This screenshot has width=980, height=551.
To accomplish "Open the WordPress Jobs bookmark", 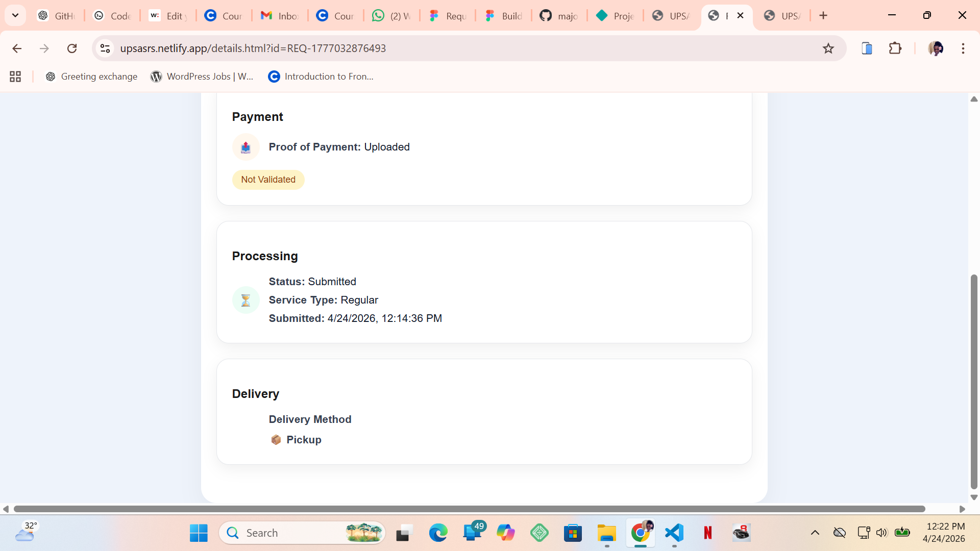I will 202,77.
